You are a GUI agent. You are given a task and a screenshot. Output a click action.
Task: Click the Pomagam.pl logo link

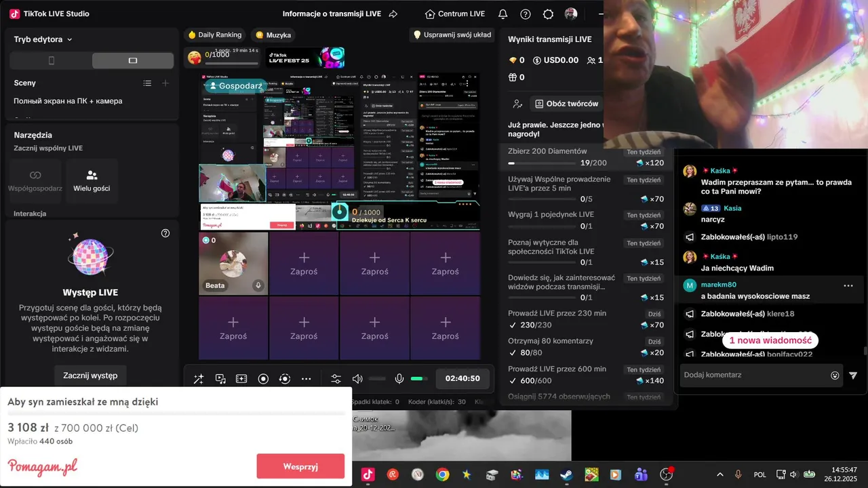[x=43, y=466]
